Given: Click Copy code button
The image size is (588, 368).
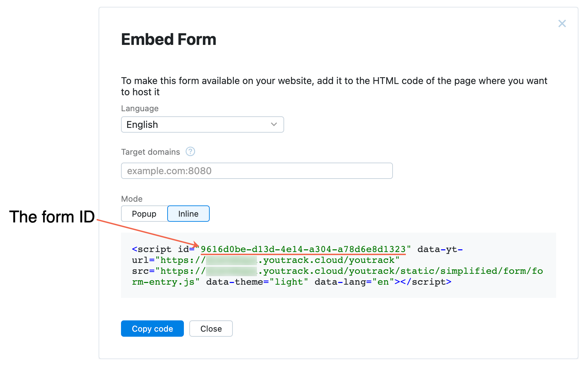Looking at the screenshot, I should coord(152,329).
